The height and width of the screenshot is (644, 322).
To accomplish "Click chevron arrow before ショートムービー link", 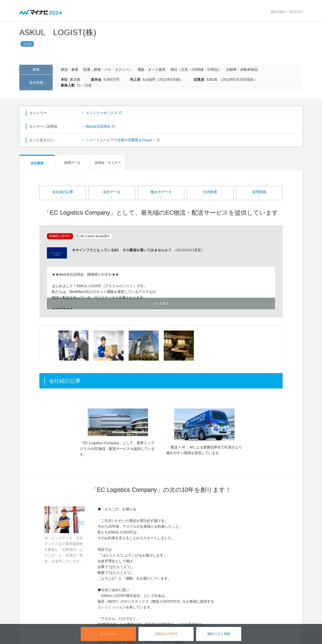I will 83,140.
